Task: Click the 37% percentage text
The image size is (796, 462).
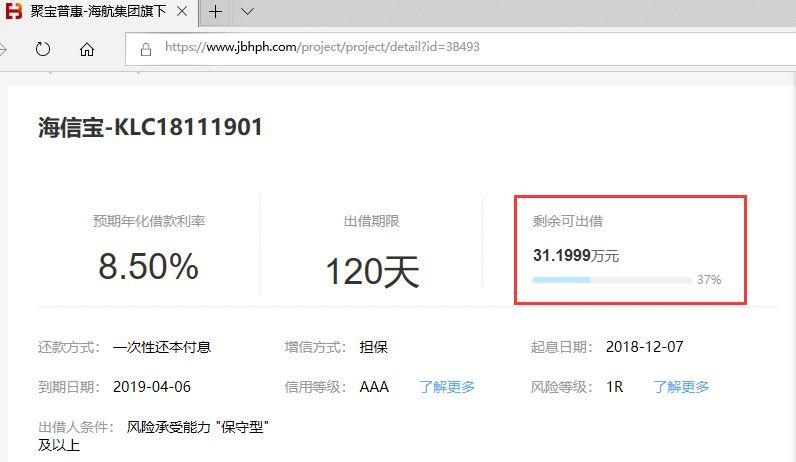Action: tap(709, 280)
